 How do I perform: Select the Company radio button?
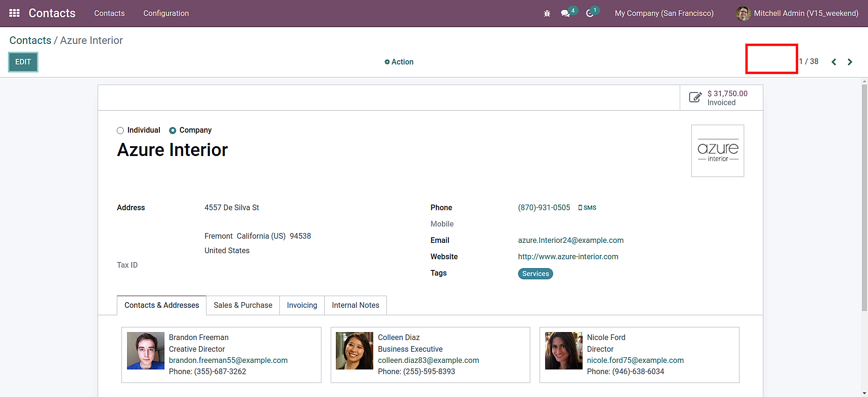(173, 131)
